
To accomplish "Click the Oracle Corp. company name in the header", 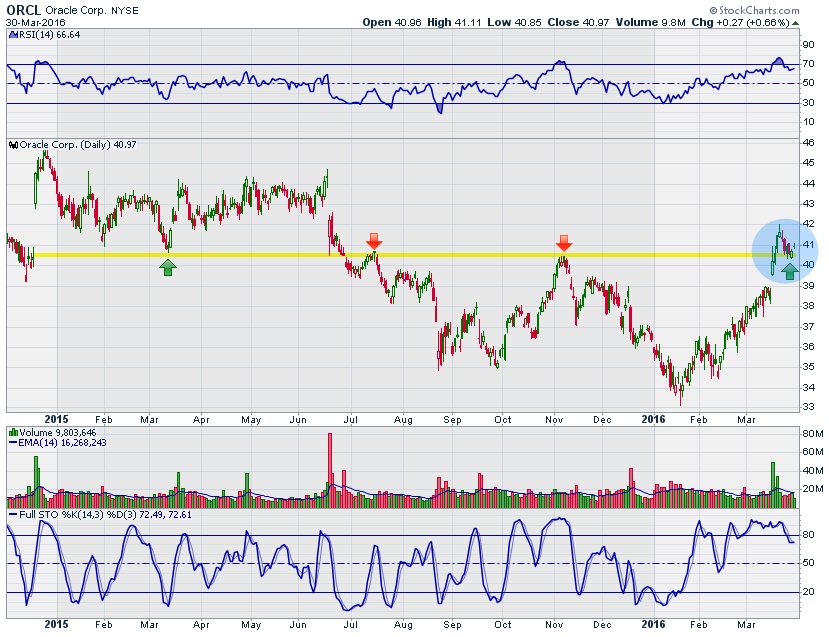I will click(x=76, y=11).
